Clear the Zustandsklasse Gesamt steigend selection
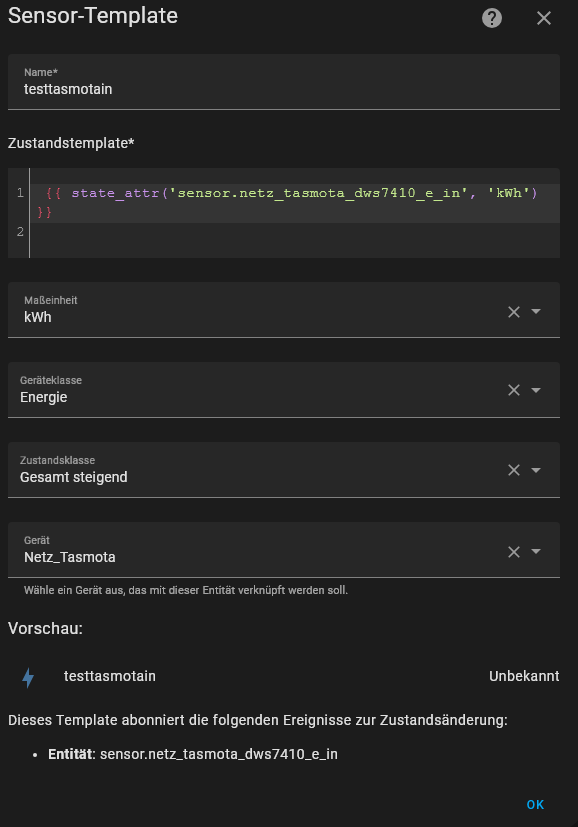Image resolution: width=578 pixels, height=827 pixels. coord(514,470)
